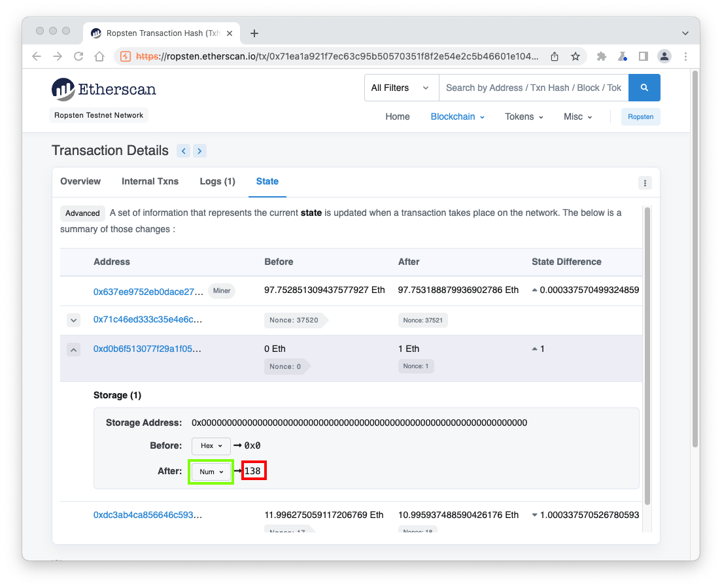722x588 pixels.
Task: Bookmark this page with the star
Action: (575, 56)
